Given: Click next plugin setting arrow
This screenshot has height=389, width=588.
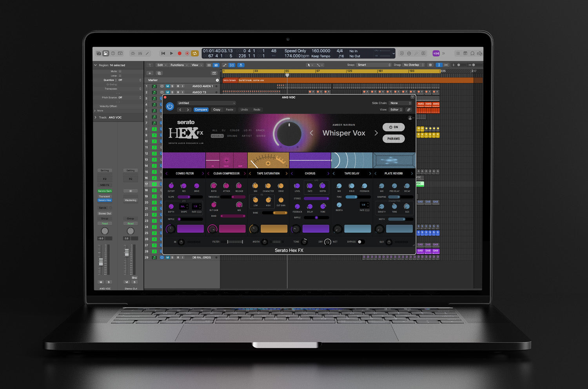Looking at the screenshot, I should pos(187,110).
